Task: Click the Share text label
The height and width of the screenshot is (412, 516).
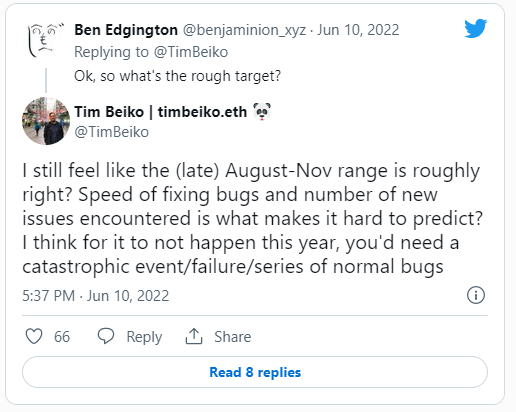Action: click(233, 337)
